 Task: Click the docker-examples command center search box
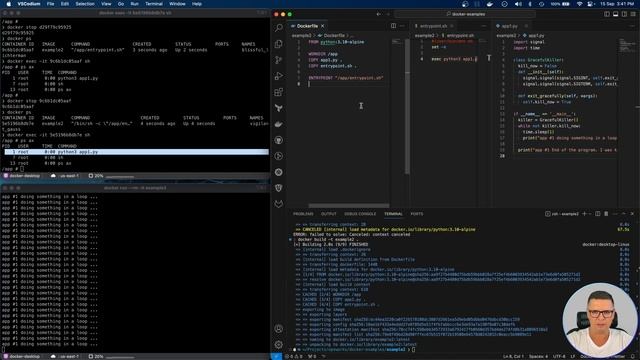point(465,14)
